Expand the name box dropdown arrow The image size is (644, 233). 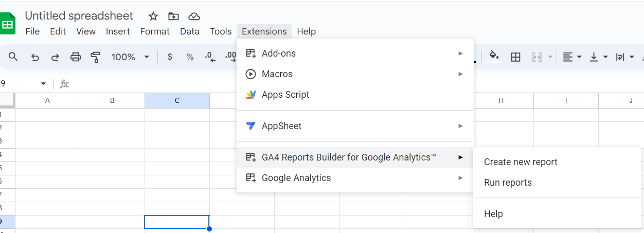tap(43, 84)
